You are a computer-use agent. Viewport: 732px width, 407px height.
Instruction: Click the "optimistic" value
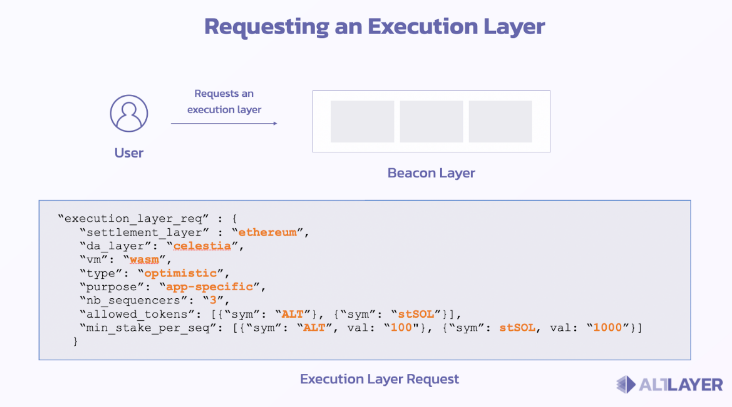[180, 273]
